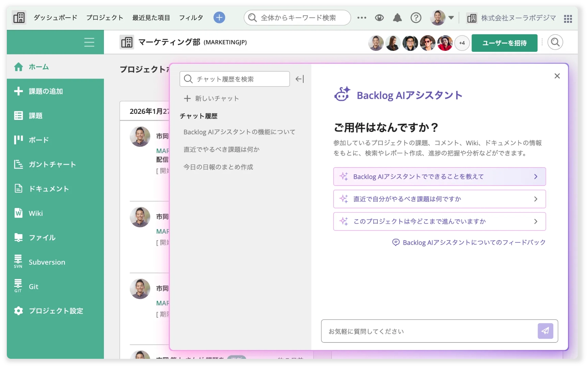Click the blue plus add button
The height and width of the screenshot is (368, 588).
[x=219, y=17]
